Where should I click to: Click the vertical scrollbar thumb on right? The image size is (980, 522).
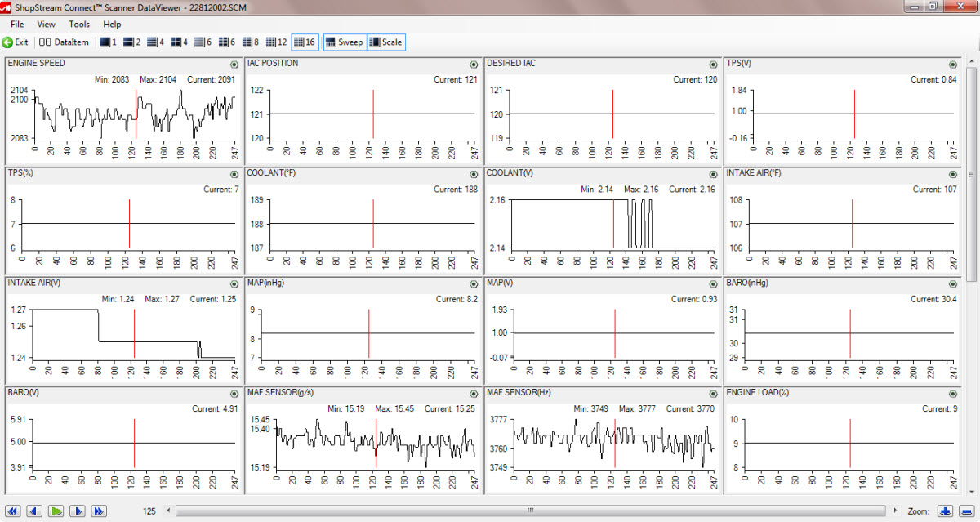972,173
